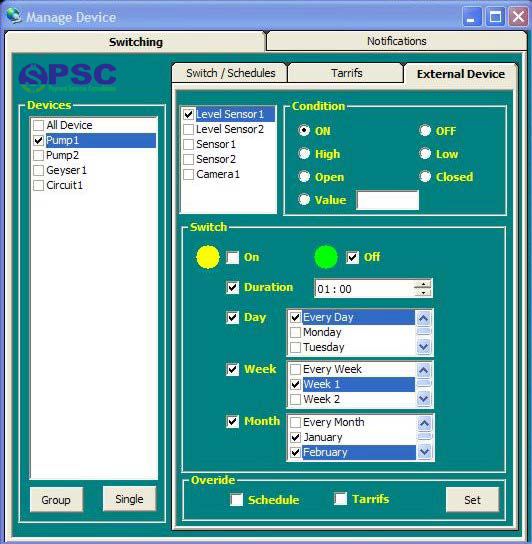Uncheck the Level Sensor1 checkbox
The height and width of the screenshot is (544, 532).
pyautogui.click(x=188, y=114)
